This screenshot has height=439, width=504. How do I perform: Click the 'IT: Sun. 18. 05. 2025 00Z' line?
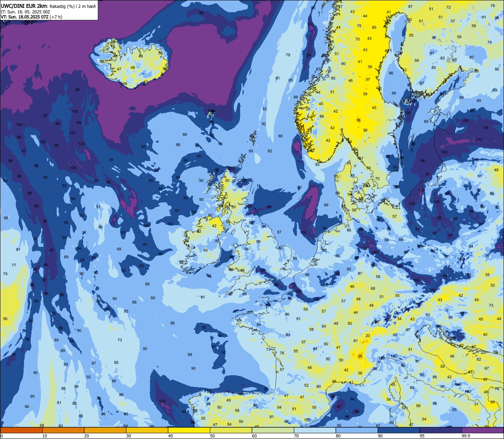point(25,12)
